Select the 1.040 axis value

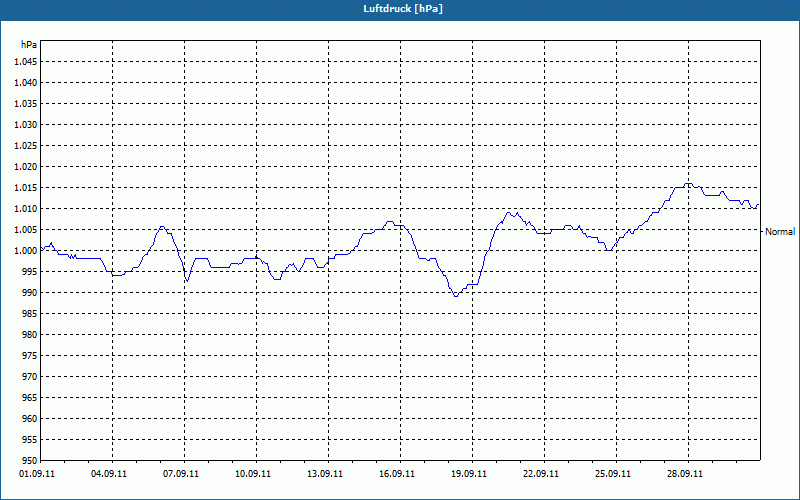(x=26, y=83)
